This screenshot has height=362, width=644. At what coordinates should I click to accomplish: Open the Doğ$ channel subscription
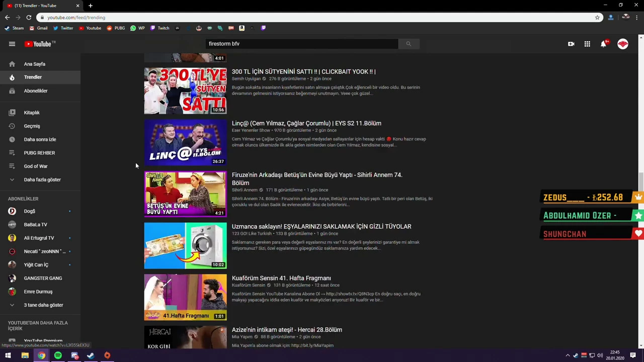[40, 211]
